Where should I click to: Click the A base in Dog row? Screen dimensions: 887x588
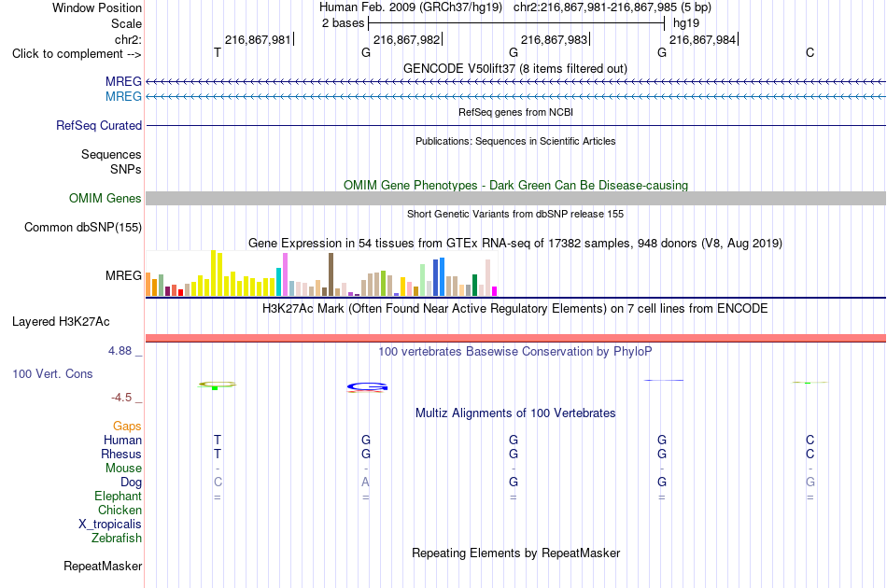[365, 483]
